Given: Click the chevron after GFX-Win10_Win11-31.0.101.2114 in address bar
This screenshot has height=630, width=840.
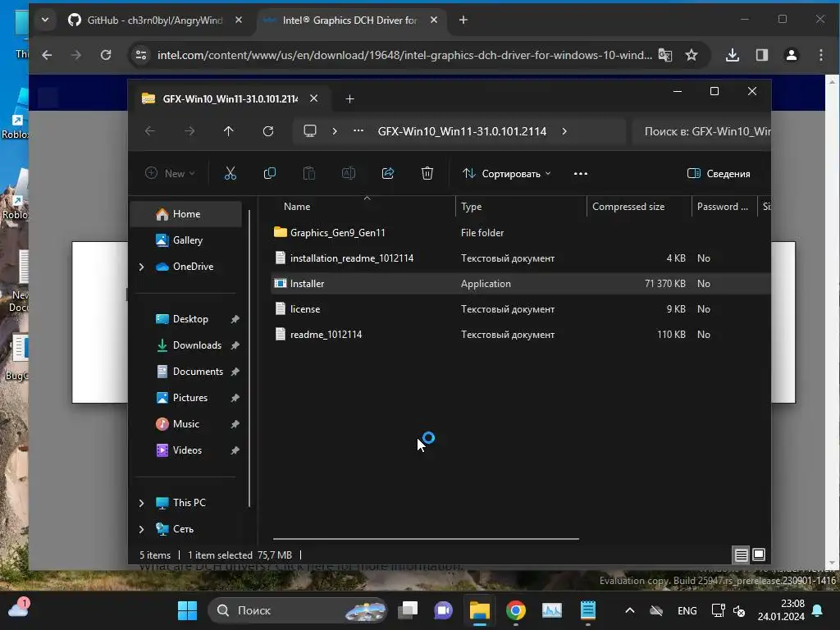Looking at the screenshot, I should tap(564, 131).
